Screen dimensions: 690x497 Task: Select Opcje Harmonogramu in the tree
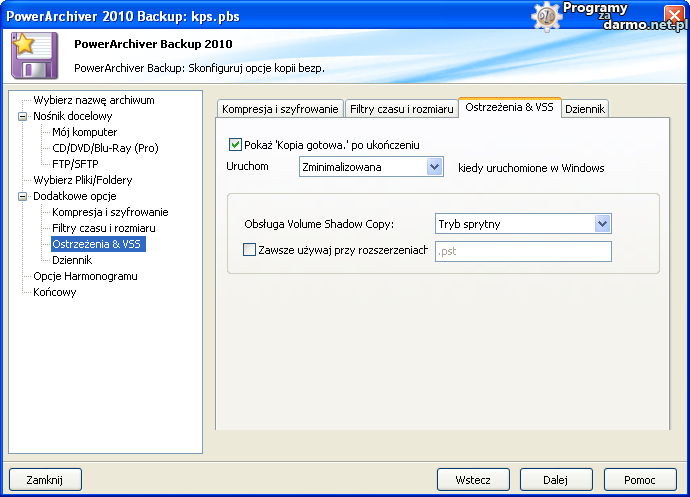point(85,276)
